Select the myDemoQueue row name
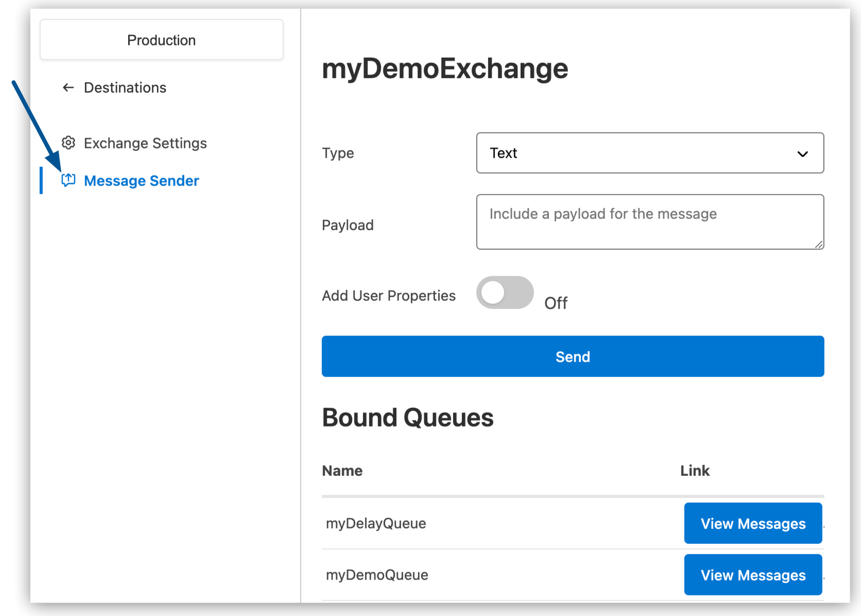Image resolution: width=861 pixels, height=616 pixels. (x=377, y=574)
